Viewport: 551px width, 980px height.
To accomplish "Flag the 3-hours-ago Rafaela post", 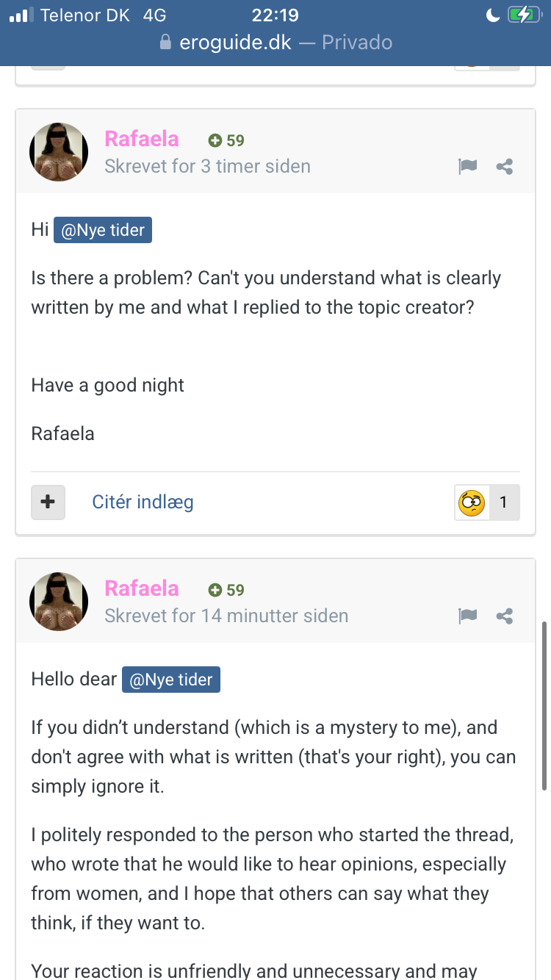I will click(467, 167).
